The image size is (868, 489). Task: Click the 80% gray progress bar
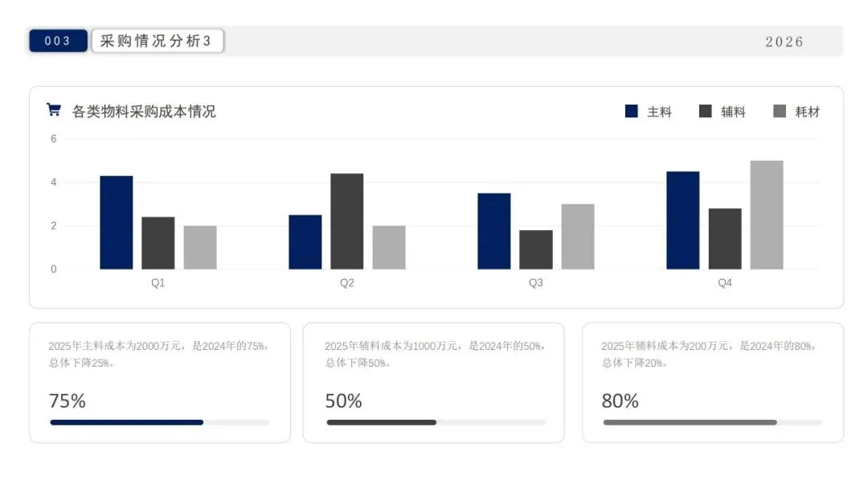(690, 421)
